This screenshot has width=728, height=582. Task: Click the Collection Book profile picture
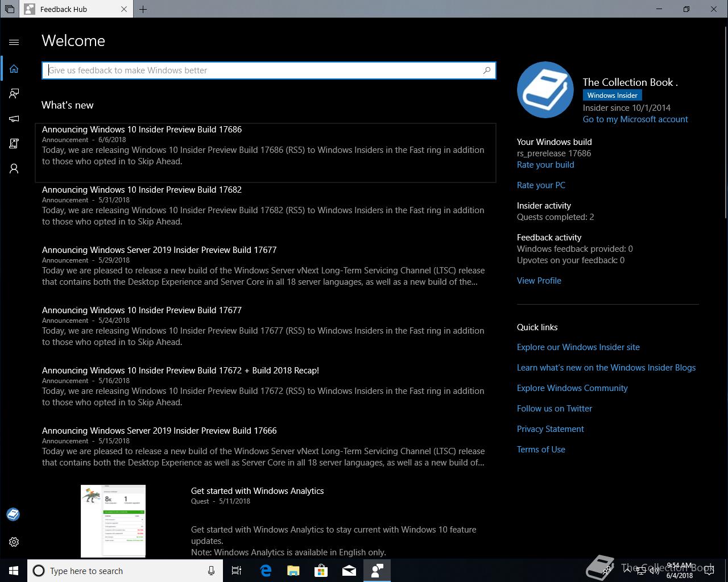(545, 90)
